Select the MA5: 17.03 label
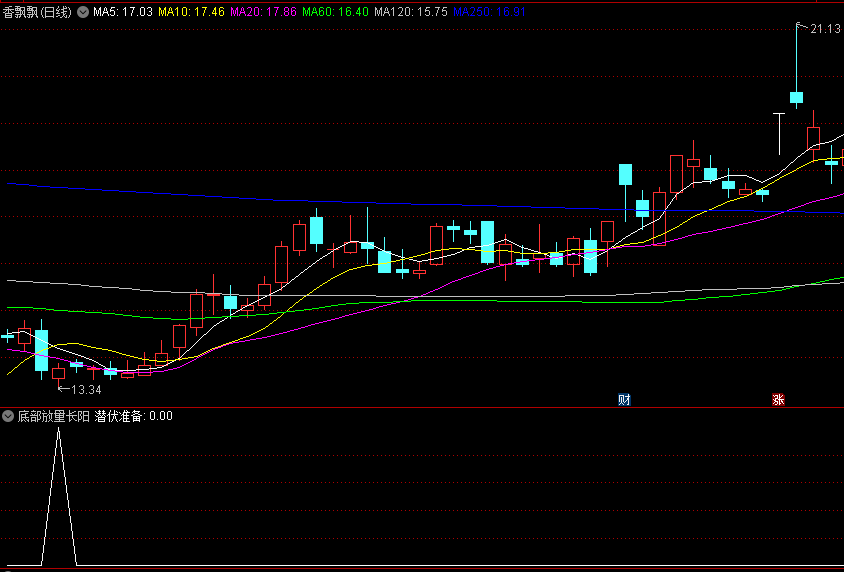 click(123, 12)
